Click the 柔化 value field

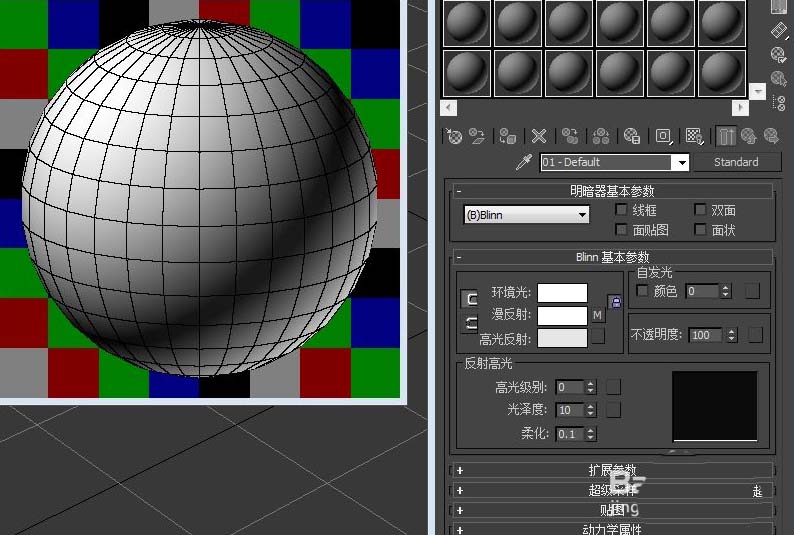point(571,434)
